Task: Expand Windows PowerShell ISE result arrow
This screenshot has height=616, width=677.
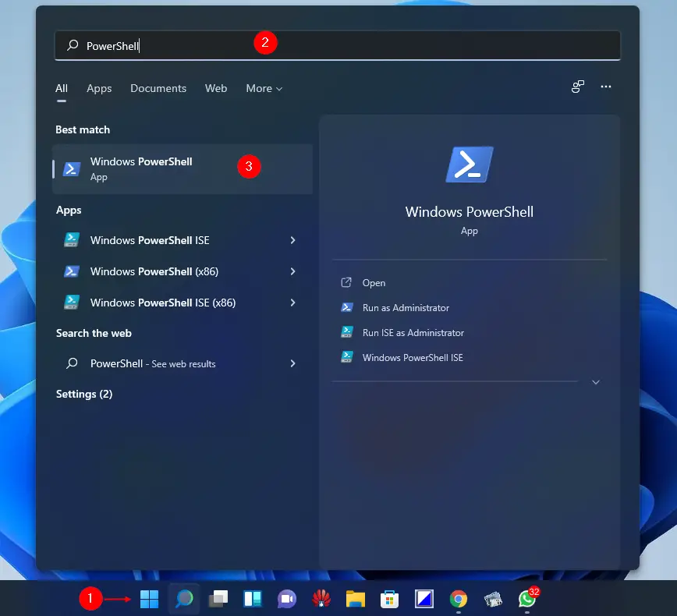Action: click(292, 240)
